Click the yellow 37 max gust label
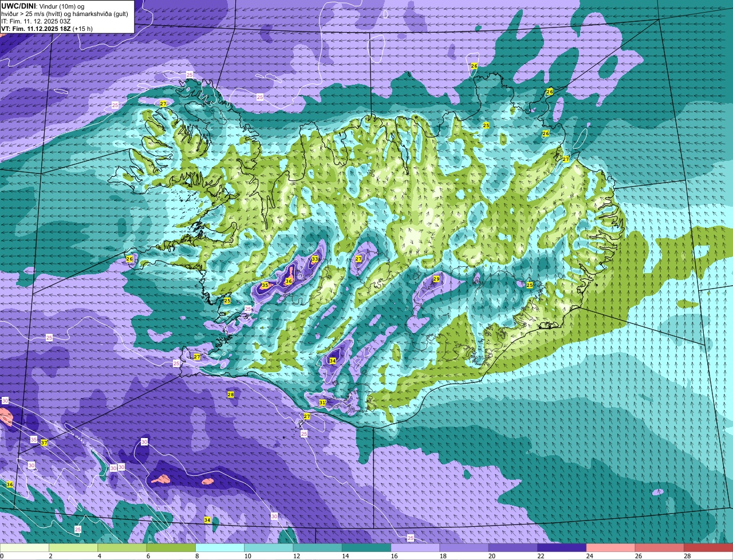This screenshot has height=560, width=733. click(44, 443)
